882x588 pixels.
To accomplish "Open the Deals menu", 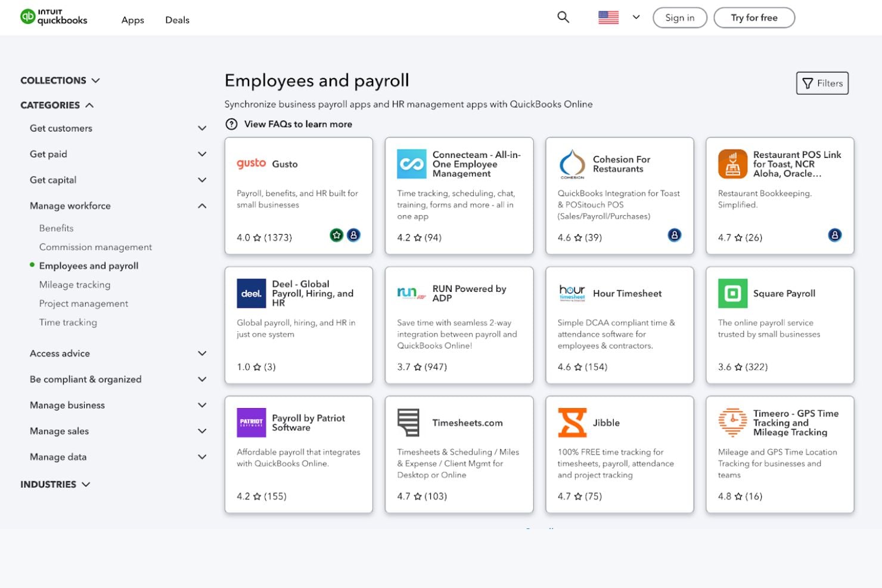I will point(178,20).
